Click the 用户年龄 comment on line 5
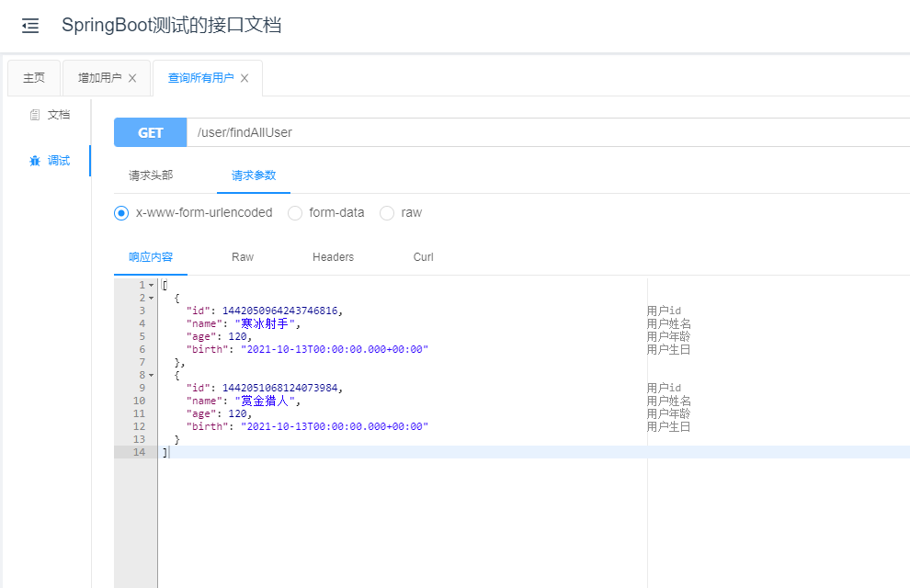The width and height of the screenshot is (910, 588). click(668, 336)
